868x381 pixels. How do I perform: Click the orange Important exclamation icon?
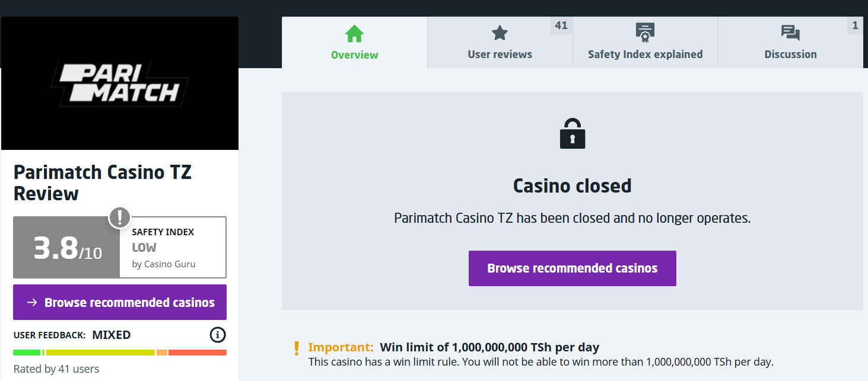click(297, 348)
